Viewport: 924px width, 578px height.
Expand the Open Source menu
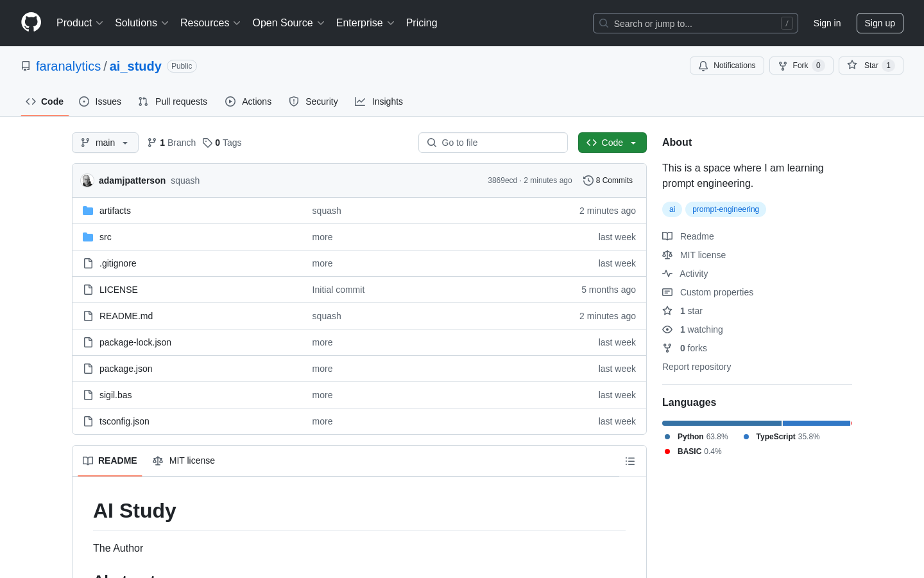tap(289, 23)
